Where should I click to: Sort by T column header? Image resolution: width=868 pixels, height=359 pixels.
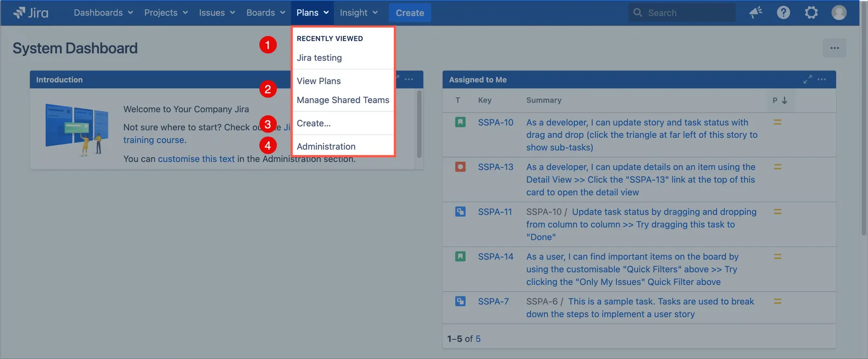[458, 100]
